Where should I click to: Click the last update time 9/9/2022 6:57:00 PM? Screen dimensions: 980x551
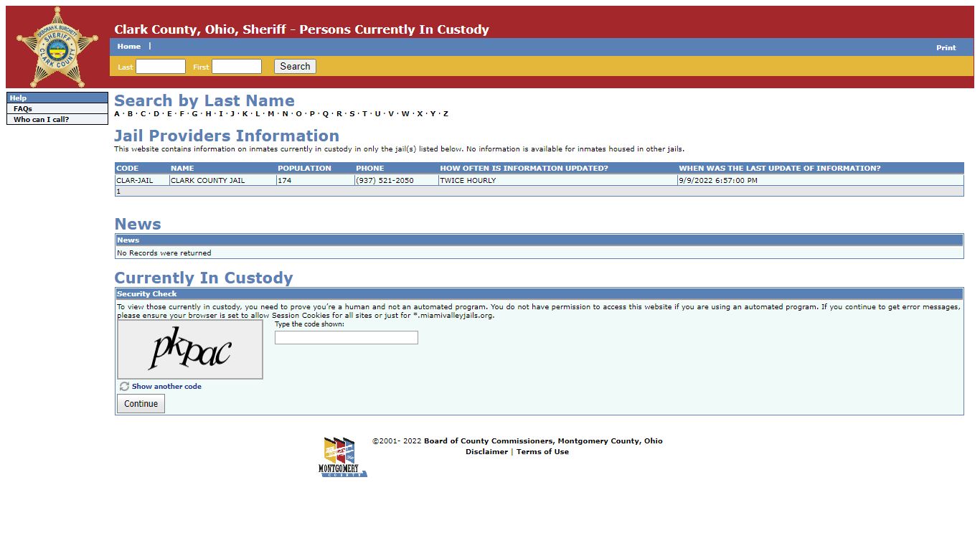[718, 181]
